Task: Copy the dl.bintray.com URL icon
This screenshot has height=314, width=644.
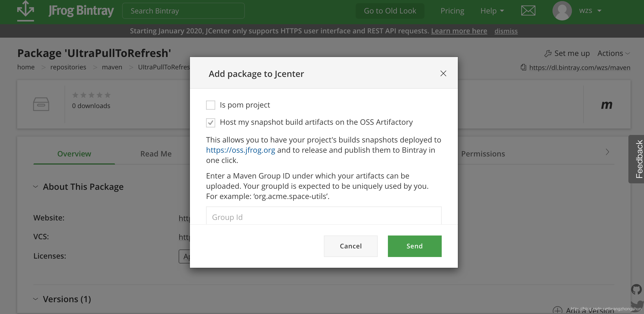Action: tap(523, 67)
